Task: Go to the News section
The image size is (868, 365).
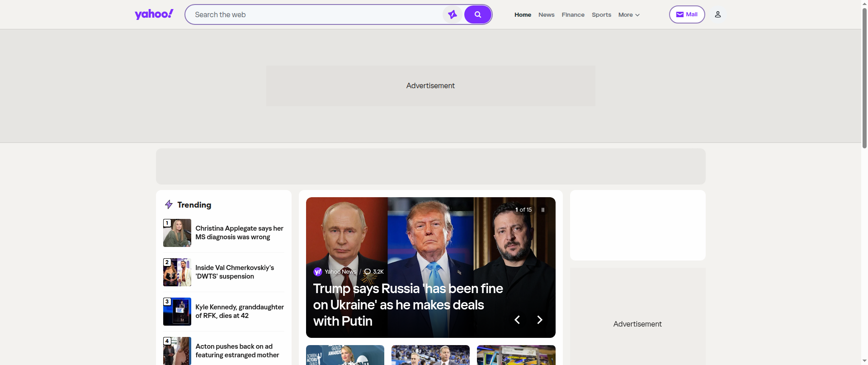Action: pos(546,15)
